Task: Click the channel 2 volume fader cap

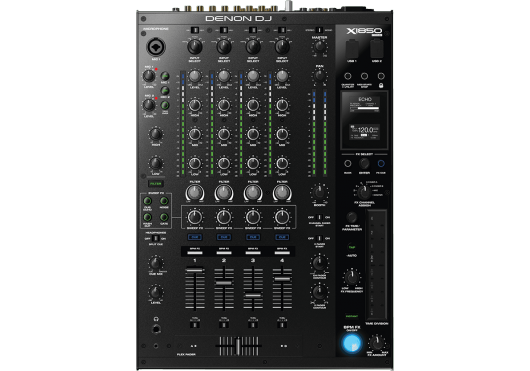Action: click(x=224, y=283)
